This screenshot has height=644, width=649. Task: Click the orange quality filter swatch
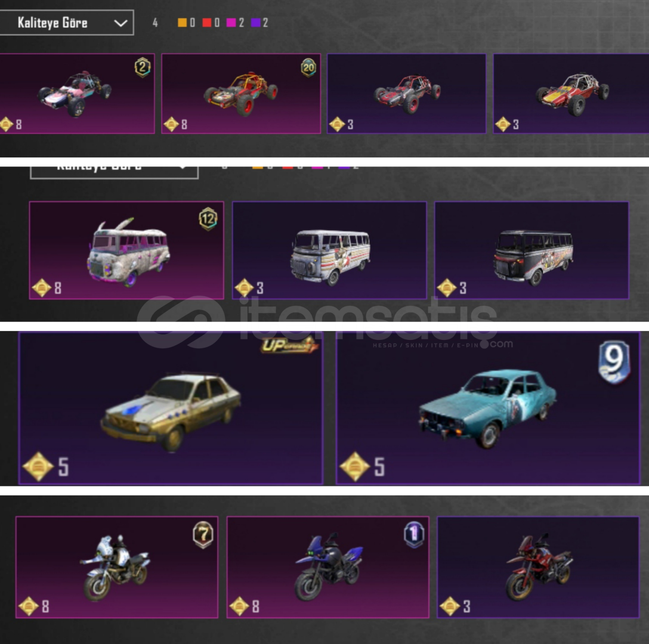182,22
